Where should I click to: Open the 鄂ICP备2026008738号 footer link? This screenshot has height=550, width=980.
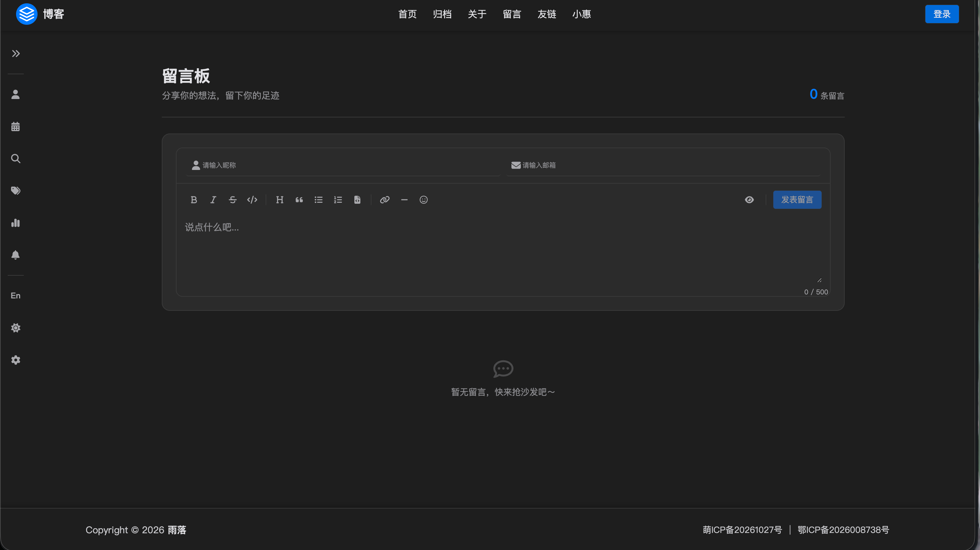[x=843, y=530]
